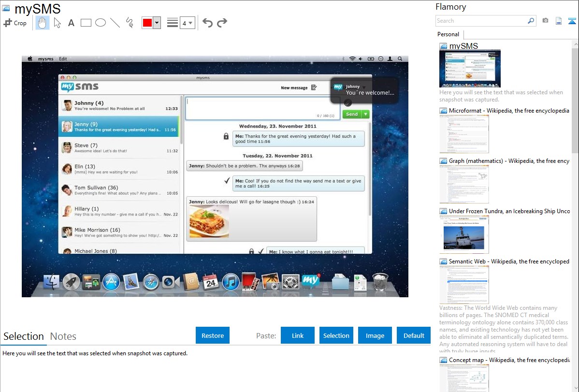Click the Default paste button
This screenshot has height=392, width=579.
coord(414,335)
